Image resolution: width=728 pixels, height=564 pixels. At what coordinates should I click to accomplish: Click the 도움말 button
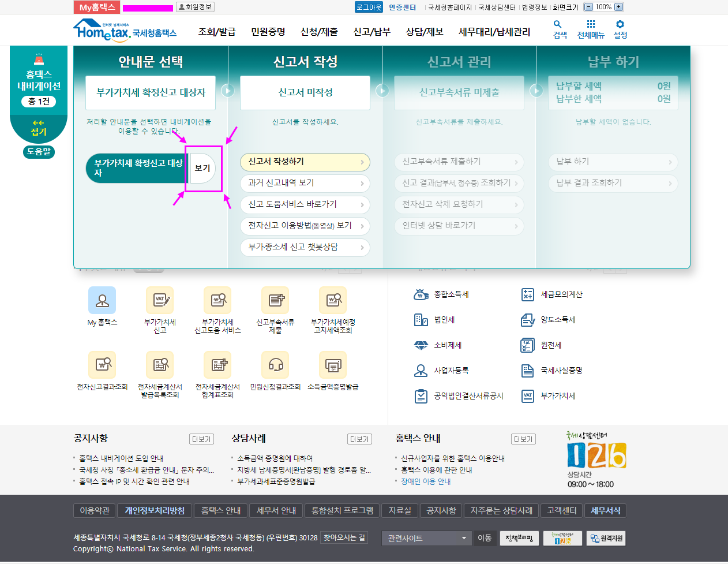[39, 152]
